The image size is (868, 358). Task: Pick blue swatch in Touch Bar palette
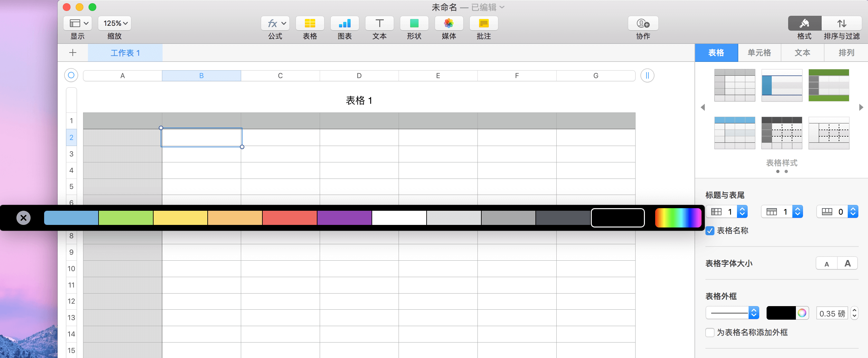71,218
